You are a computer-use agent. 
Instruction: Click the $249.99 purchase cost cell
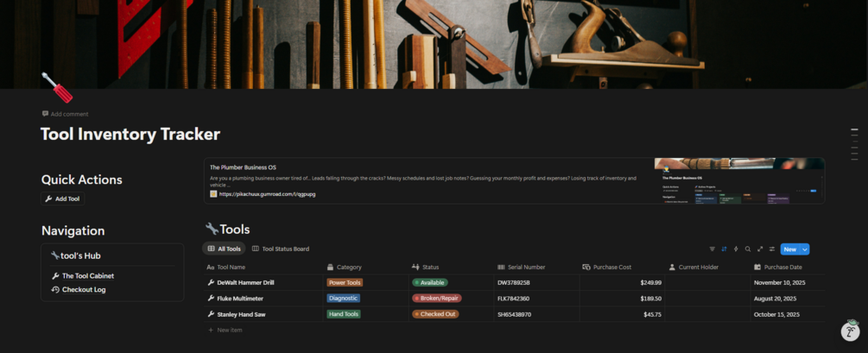[x=622, y=283]
